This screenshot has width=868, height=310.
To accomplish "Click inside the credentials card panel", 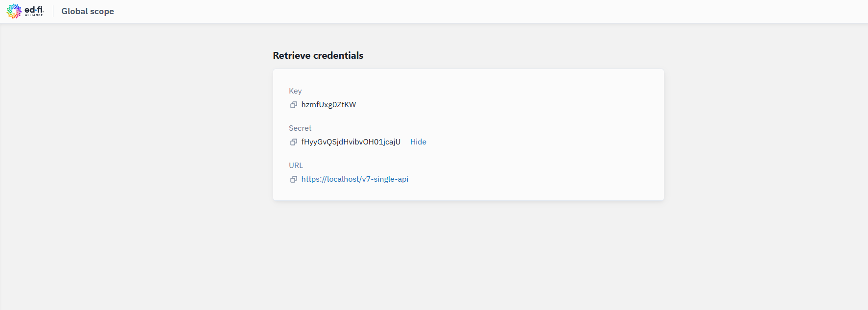I will coord(539,135).
